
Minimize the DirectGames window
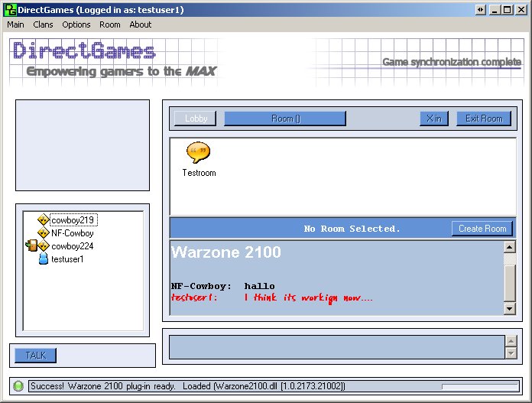[x=495, y=10]
